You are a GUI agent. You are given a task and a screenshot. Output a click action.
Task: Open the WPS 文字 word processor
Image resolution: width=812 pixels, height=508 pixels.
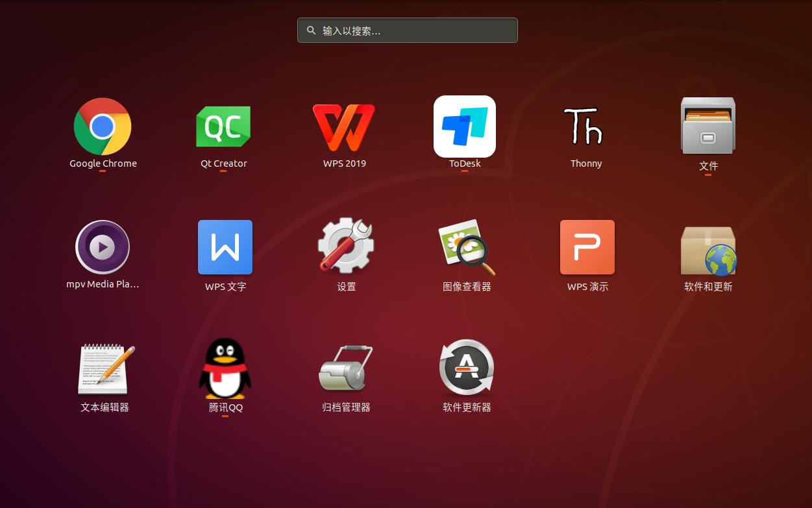point(225,247)
